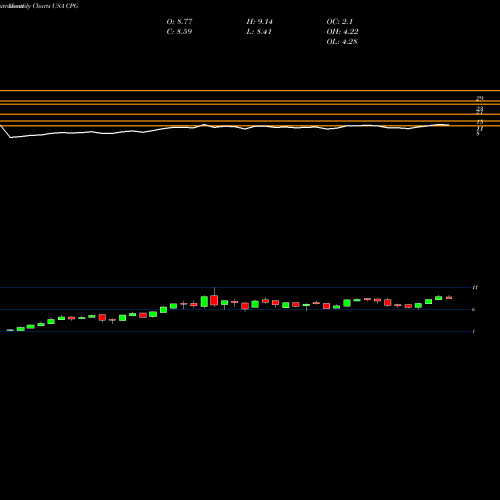
Task: Click the 'OH: 4.22' readout
Action: point(342,32)
